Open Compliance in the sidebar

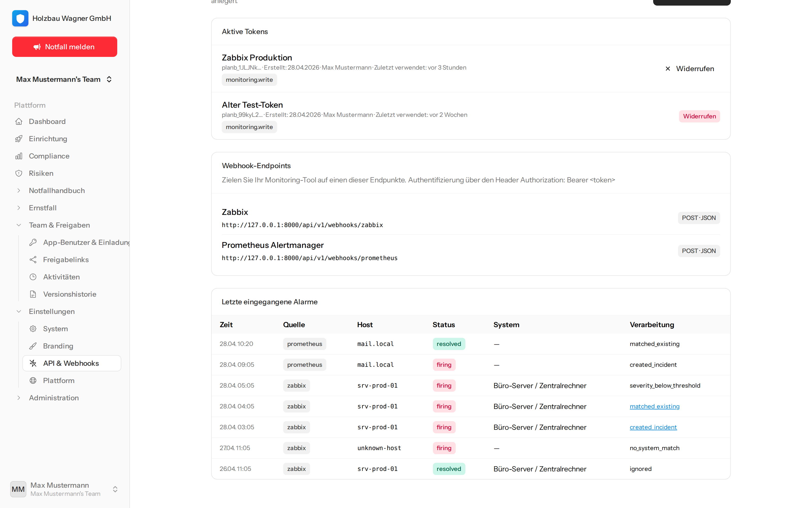click(65, 156)
